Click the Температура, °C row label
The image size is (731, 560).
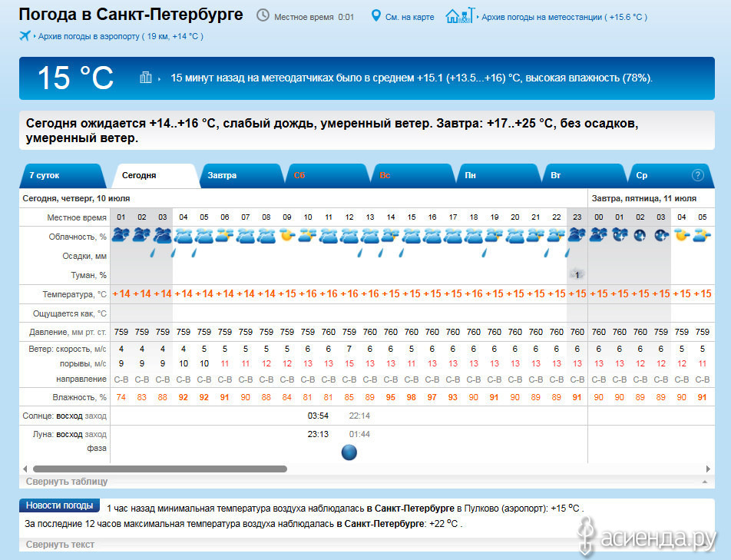tap(74, 295)
